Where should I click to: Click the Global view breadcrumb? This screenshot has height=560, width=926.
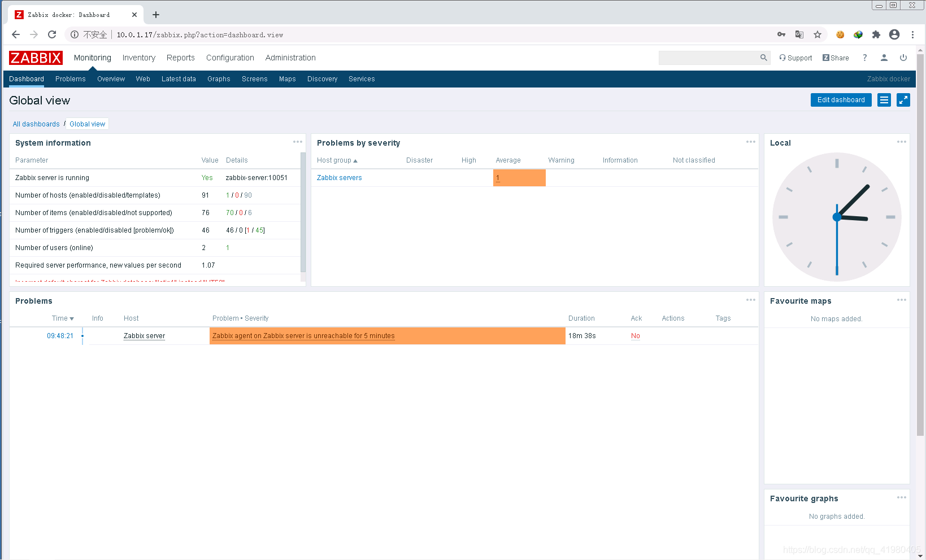[88, 124]
